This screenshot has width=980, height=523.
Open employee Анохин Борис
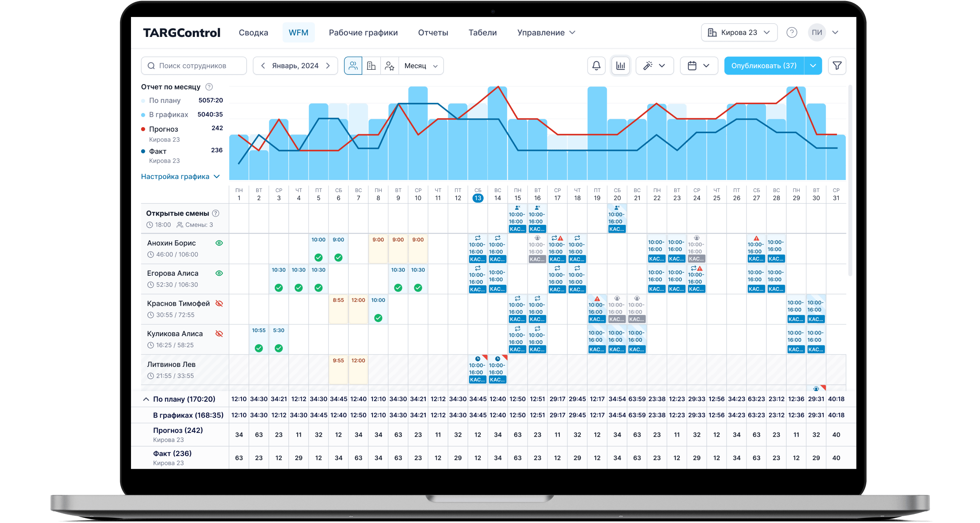pos(171,243)
